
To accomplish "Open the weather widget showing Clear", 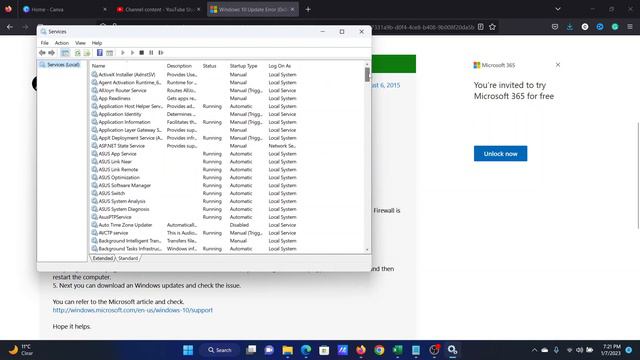I will pyautogui.click(x=20, y=350).
